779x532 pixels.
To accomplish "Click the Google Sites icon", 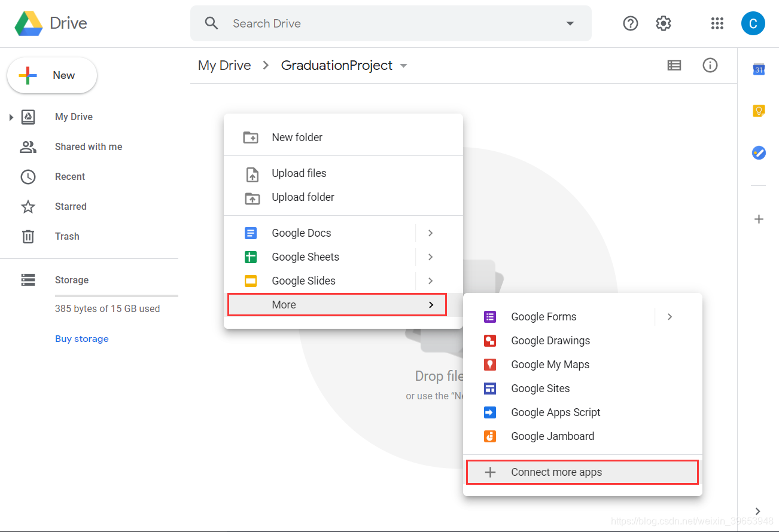I will (490, 389).
